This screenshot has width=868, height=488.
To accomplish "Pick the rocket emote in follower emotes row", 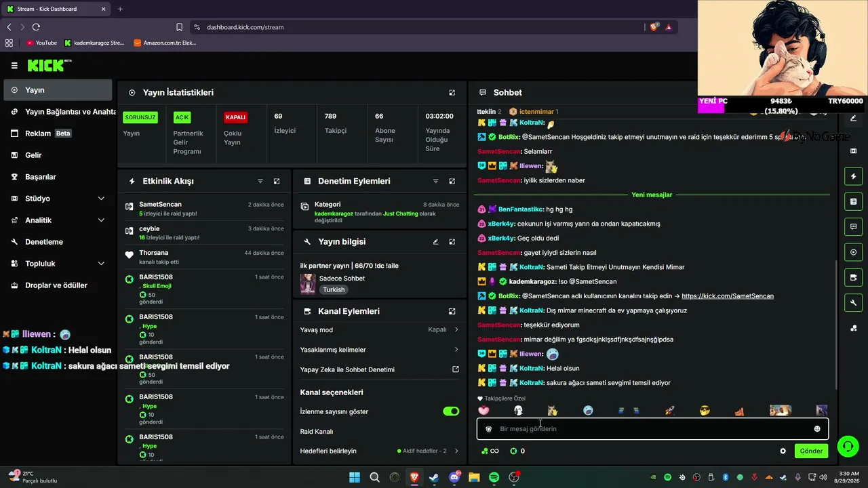I will [669, 411].
